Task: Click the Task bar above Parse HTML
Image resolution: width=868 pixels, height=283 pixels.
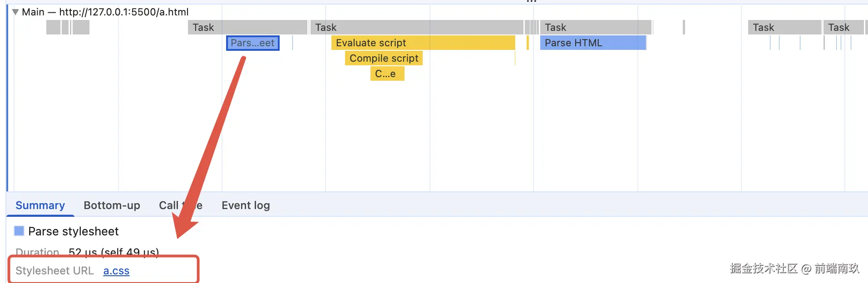Action: [x=596, y=28]
